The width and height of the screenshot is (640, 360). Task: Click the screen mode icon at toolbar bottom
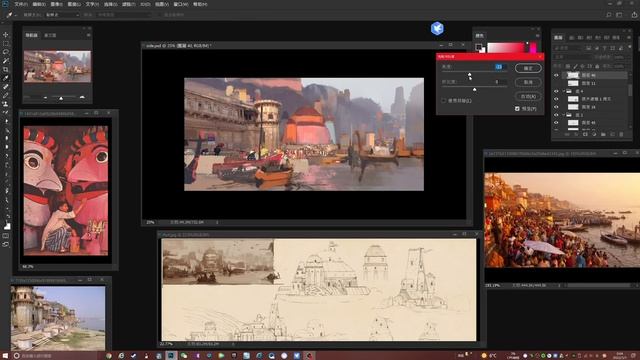click(6, 244)
